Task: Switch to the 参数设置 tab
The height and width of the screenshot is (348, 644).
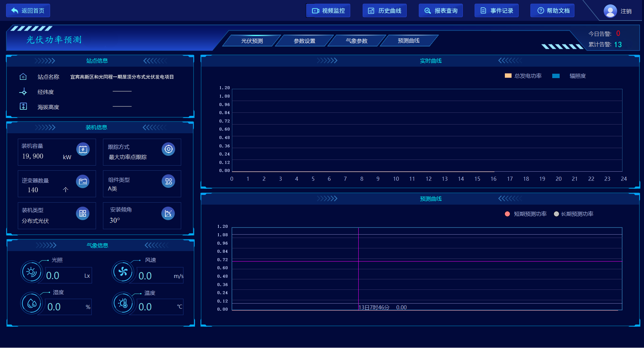Action: coord(305,41)
